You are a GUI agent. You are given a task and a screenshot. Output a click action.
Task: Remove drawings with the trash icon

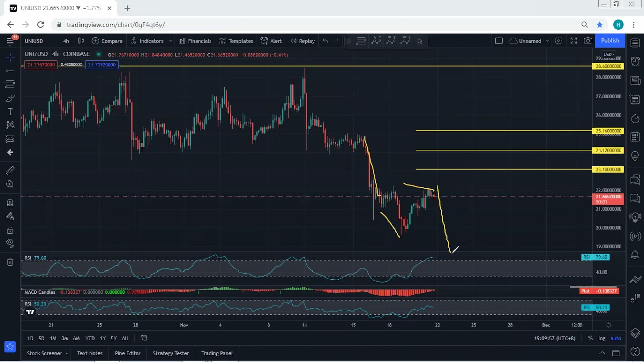[x=10, y=262]
